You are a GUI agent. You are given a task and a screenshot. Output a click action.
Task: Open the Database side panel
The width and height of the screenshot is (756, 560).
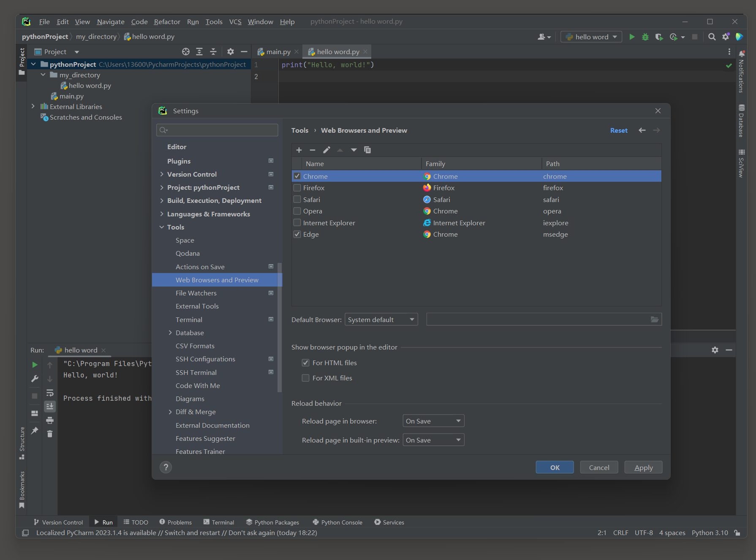pos(741,121)
